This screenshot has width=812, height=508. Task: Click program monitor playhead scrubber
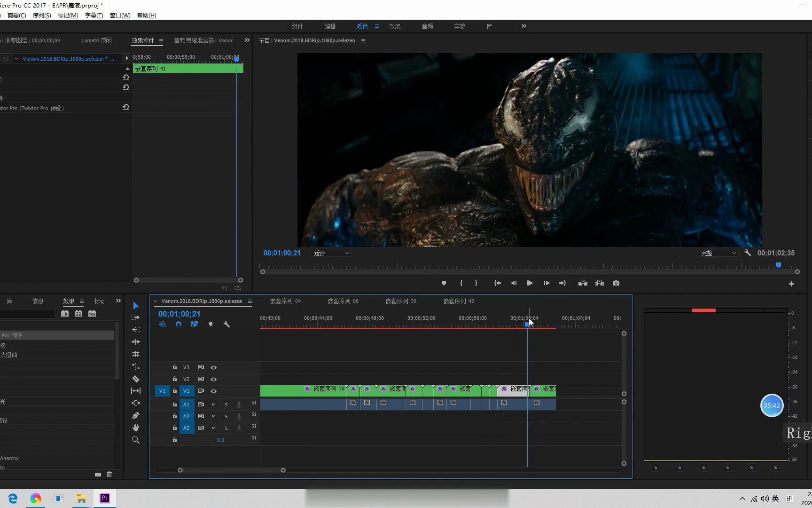(778, 265)
